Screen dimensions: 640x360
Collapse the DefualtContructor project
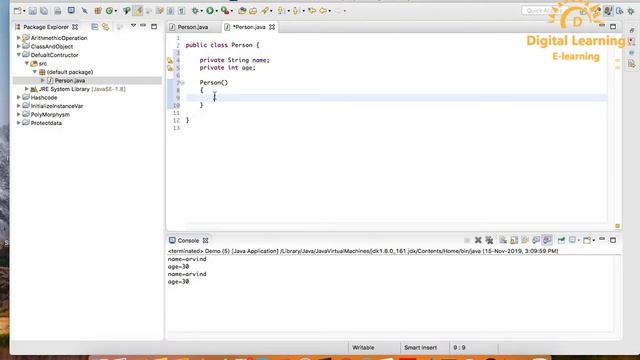(18, 55)
